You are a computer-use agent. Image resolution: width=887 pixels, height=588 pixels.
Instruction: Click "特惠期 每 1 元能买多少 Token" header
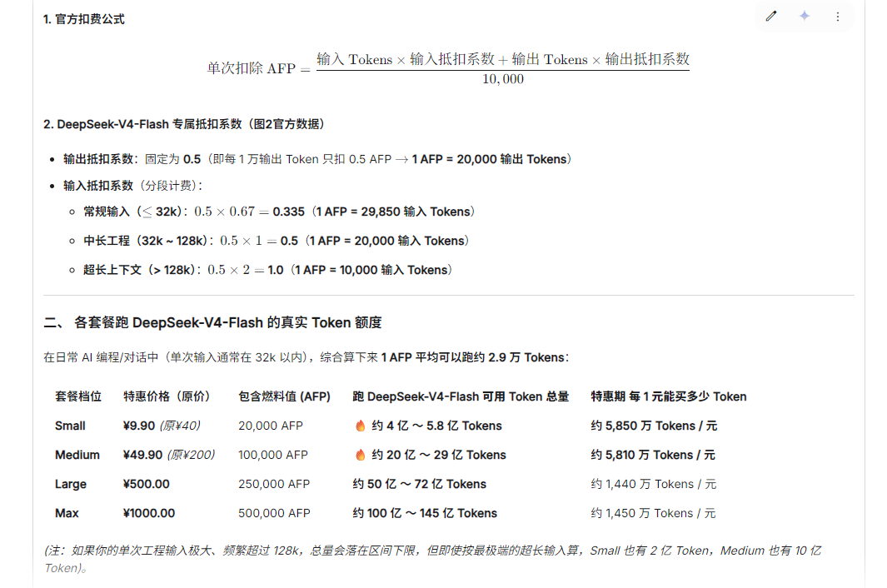(x=669, y=396)
